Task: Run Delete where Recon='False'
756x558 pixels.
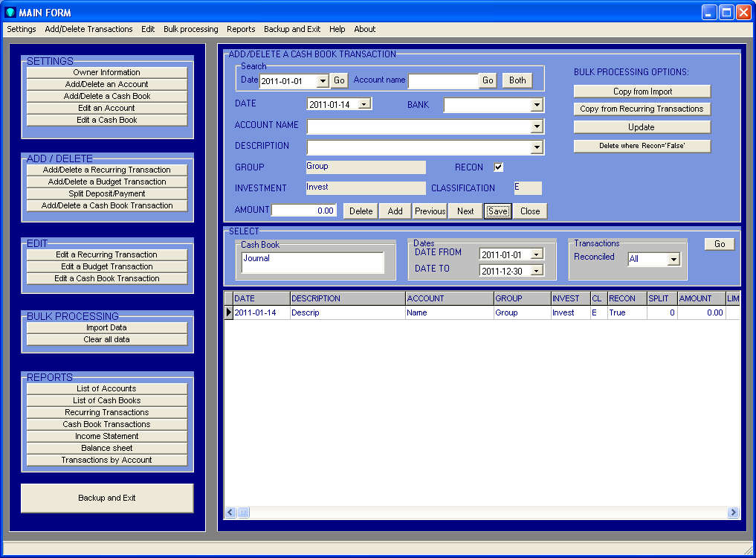Action: click(x=641, y=146)
